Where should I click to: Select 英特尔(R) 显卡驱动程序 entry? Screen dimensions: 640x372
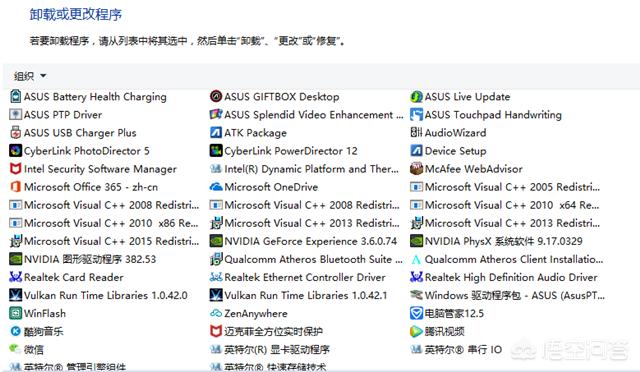click(x=270, y=349)
